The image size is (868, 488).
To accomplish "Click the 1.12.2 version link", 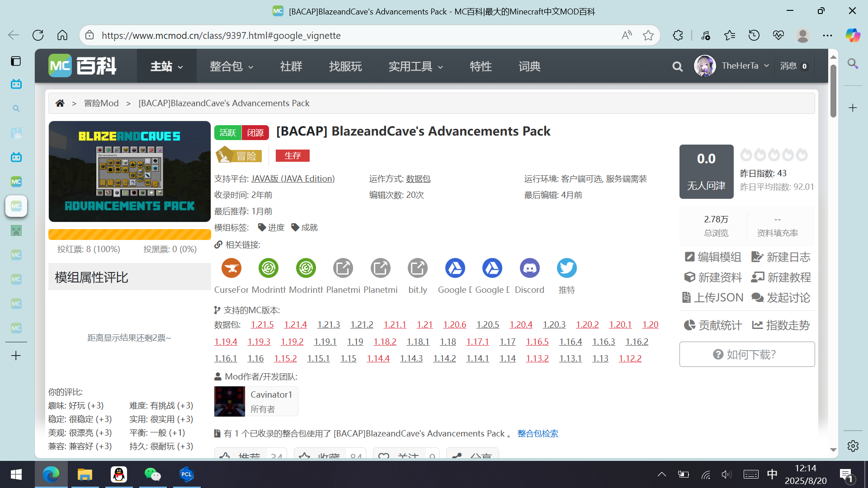I will (630, 358).
